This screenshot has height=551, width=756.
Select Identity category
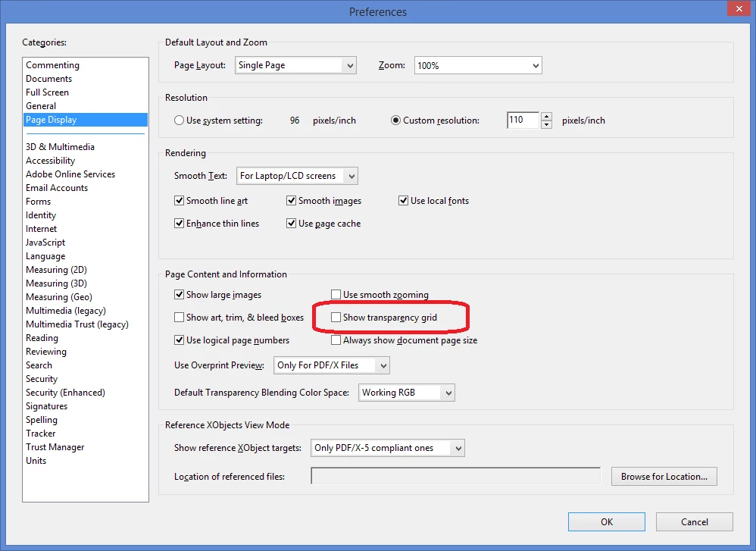(41, 215)
